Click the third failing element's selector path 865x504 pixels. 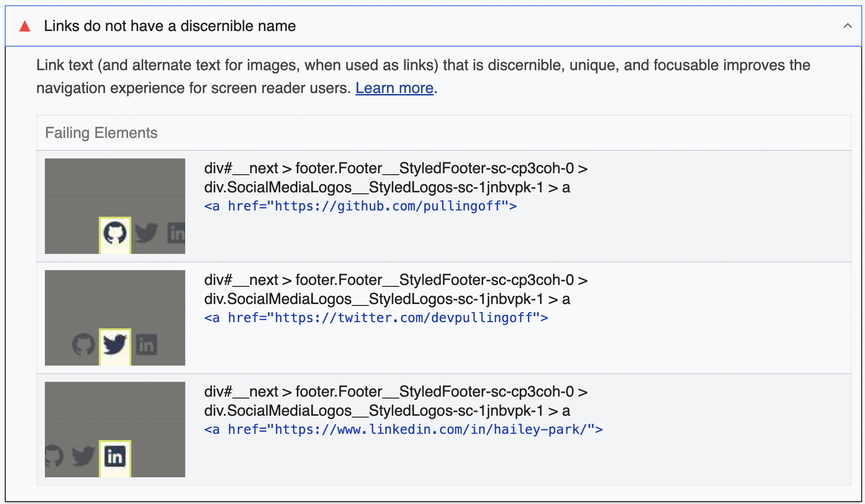(x=396, y=401)
